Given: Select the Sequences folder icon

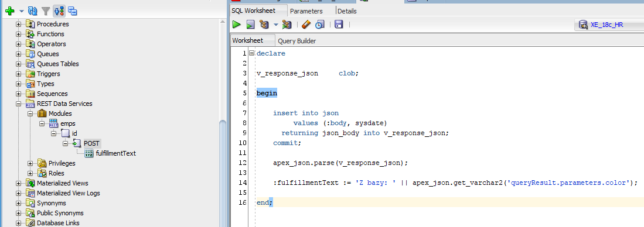Looking at the screenshot, I should (30, 94).
